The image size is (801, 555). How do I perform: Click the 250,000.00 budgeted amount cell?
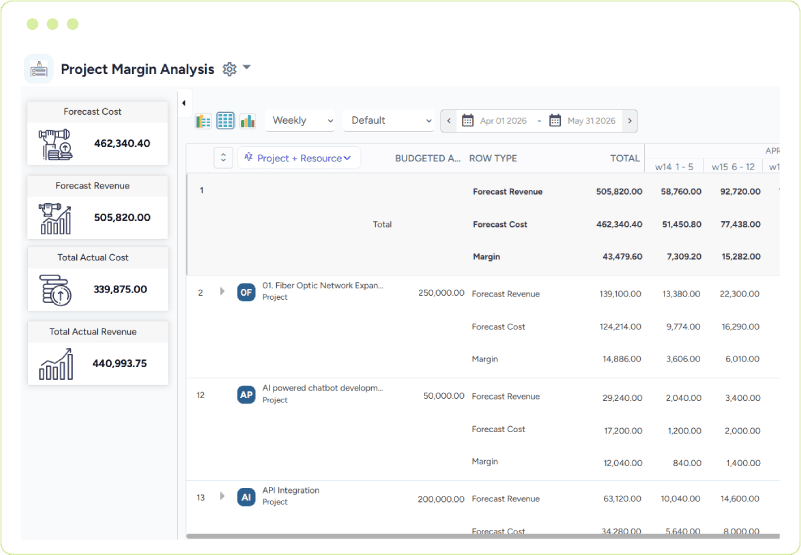coord(441,293)
